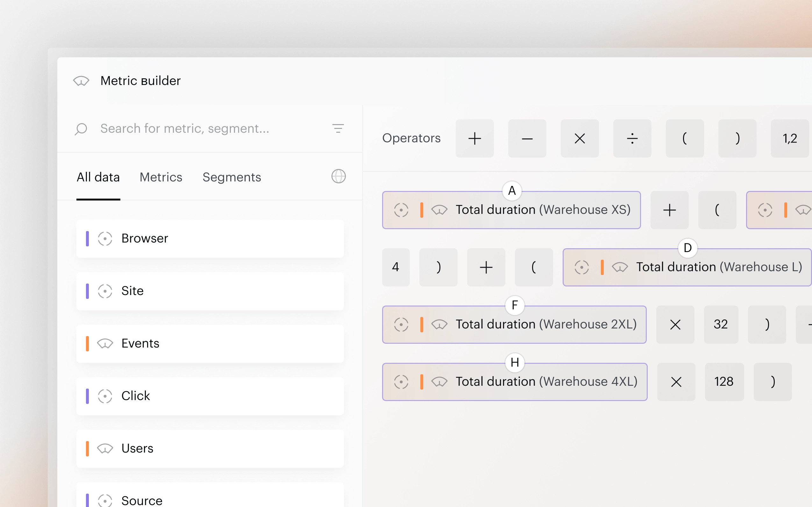Click the metric icon in Warehouse 4XL chip

[439, 382]
